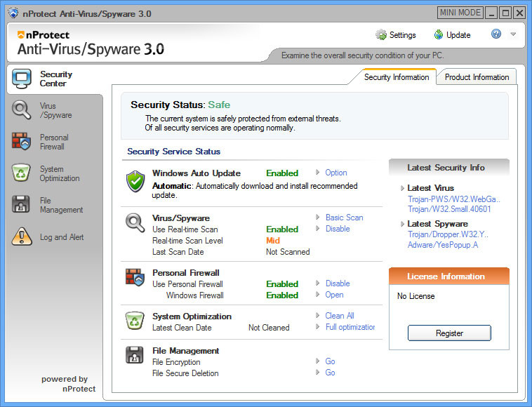
Task: Open the blue Help question mark icon
Action: [496, 34]
